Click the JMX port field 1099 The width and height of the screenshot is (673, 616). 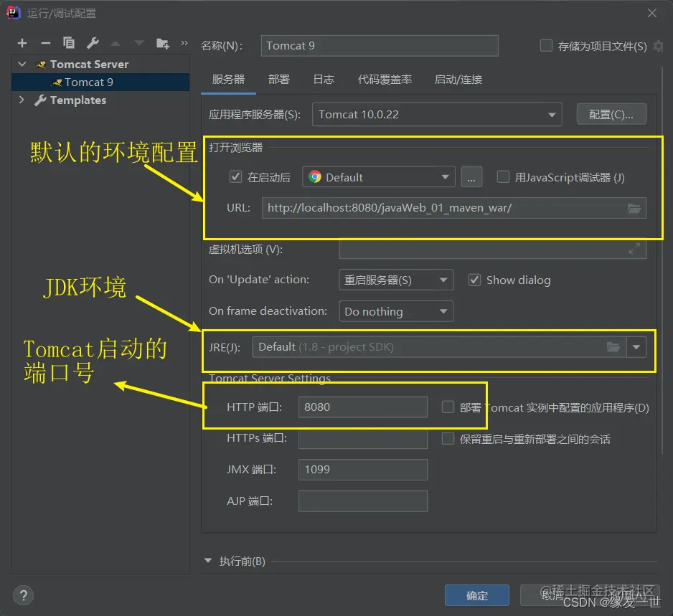(362, 470)
